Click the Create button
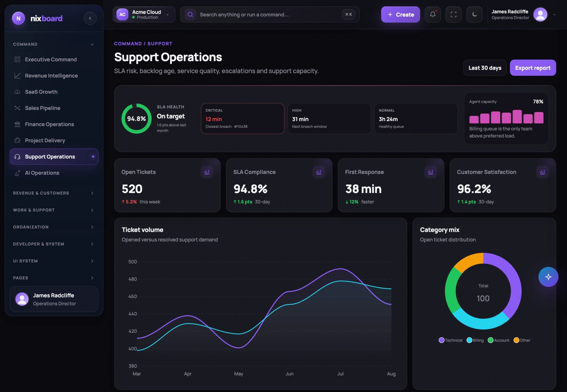The height and width of the screenshot is (392, 567). 400,14
